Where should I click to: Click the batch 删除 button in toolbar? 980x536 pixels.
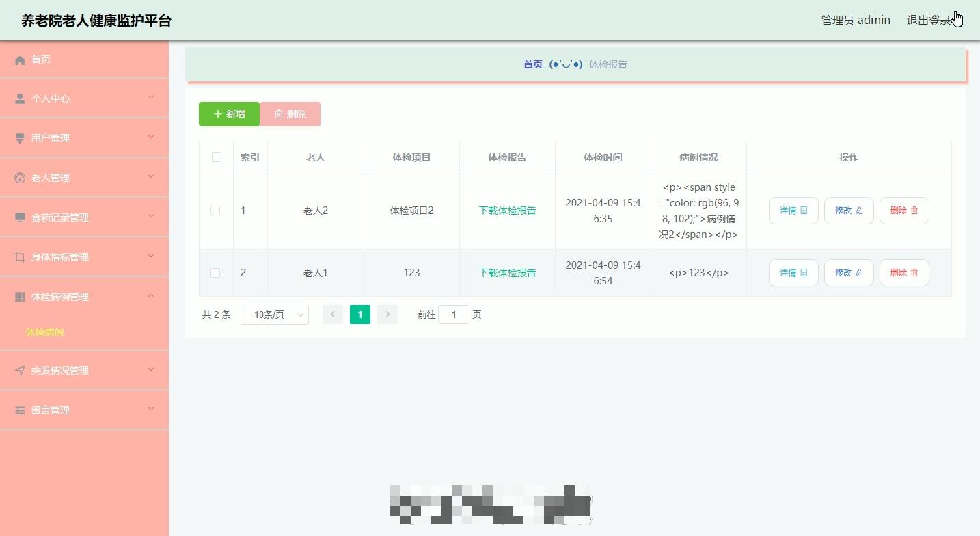pyautogui.click(x=290, y=114)
